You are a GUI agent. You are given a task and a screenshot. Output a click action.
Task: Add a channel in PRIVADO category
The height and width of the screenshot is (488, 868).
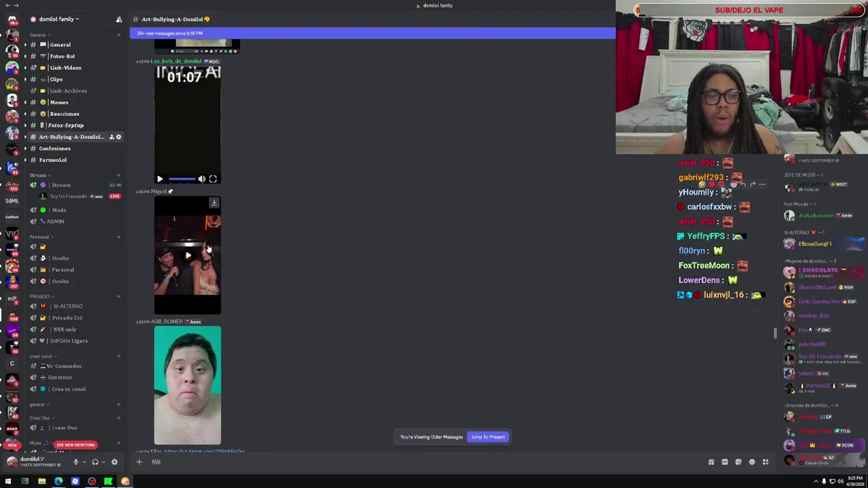(x=118, y=296)
